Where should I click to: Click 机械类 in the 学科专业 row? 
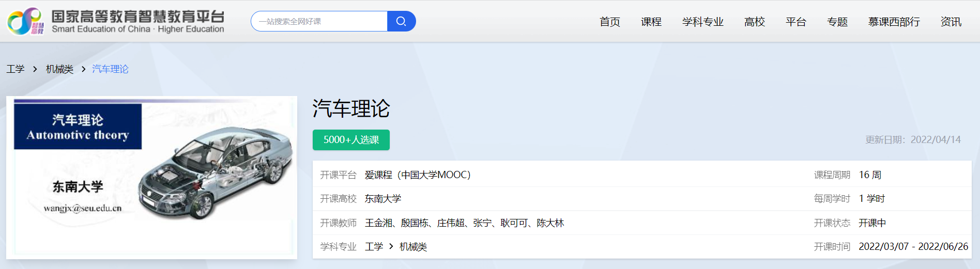tap(413, 247)
